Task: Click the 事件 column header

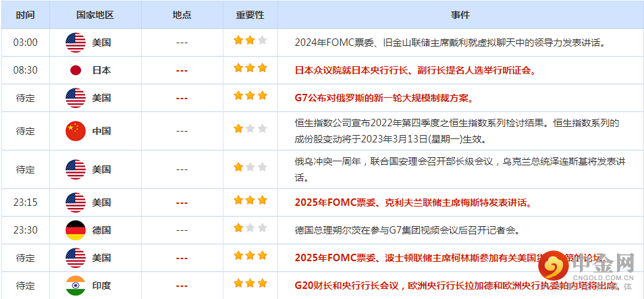Action: (460, 15)
